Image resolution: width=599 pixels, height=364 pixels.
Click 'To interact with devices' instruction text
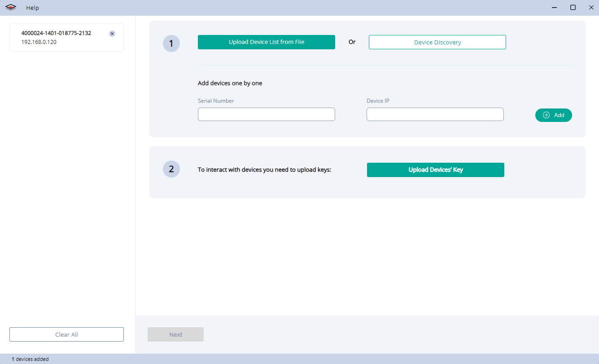pyautogui.click(x=264, y=170)
